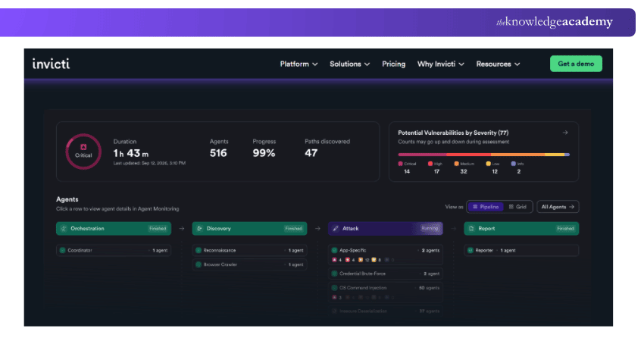The height and width of the screenshot is (341, 644).
Task: Open vulnerabilities by severity arrow
Action: (x=565, y=133)
